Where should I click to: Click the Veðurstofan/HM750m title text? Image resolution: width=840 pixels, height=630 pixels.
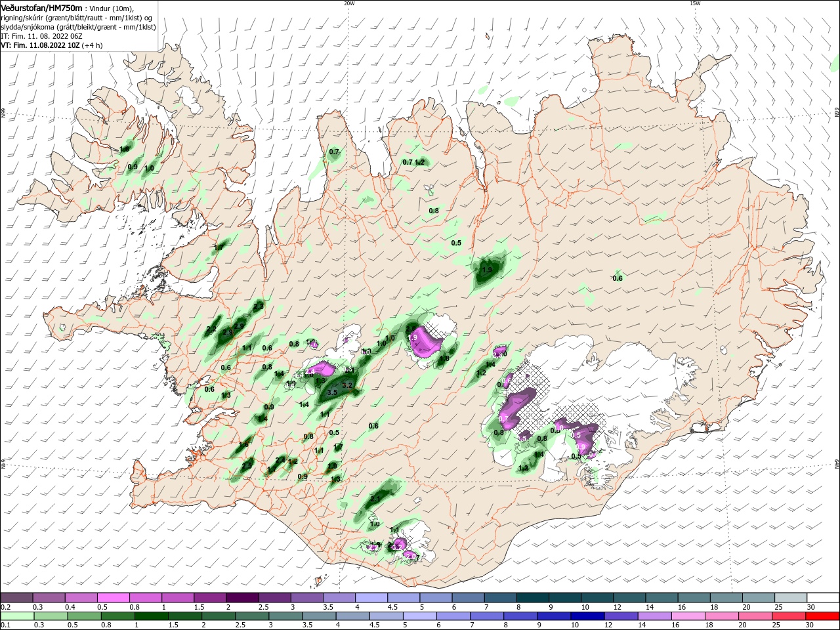41,8
